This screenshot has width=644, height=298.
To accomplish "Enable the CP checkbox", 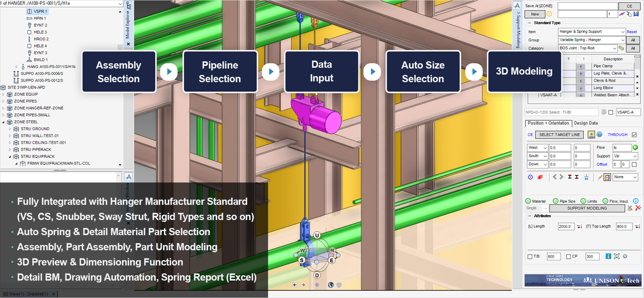I will [569, 256].
